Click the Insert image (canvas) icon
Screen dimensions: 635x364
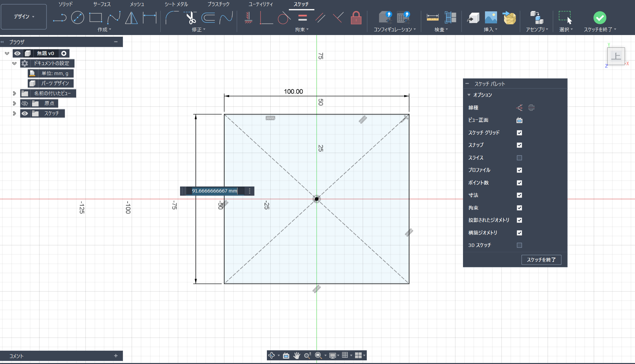(x=491, y=18)
